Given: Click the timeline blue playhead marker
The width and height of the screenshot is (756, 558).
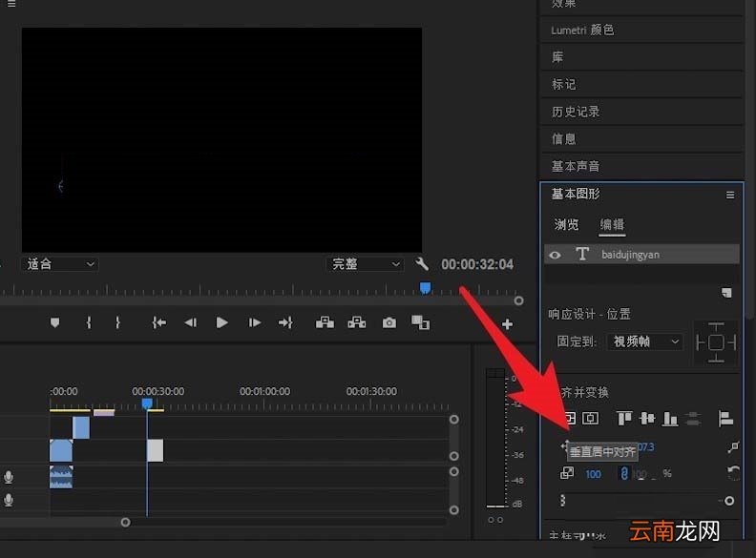Looking at the screenshot, I should [147, 403].
